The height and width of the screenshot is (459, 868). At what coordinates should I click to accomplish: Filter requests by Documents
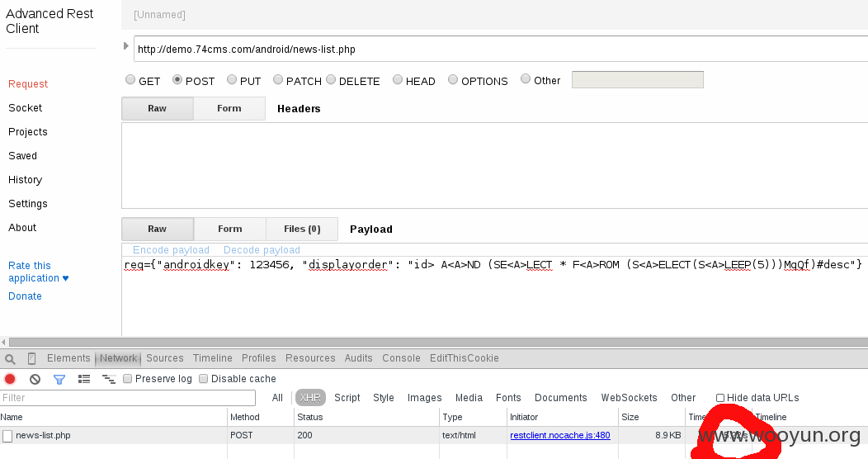coord(561,398)
